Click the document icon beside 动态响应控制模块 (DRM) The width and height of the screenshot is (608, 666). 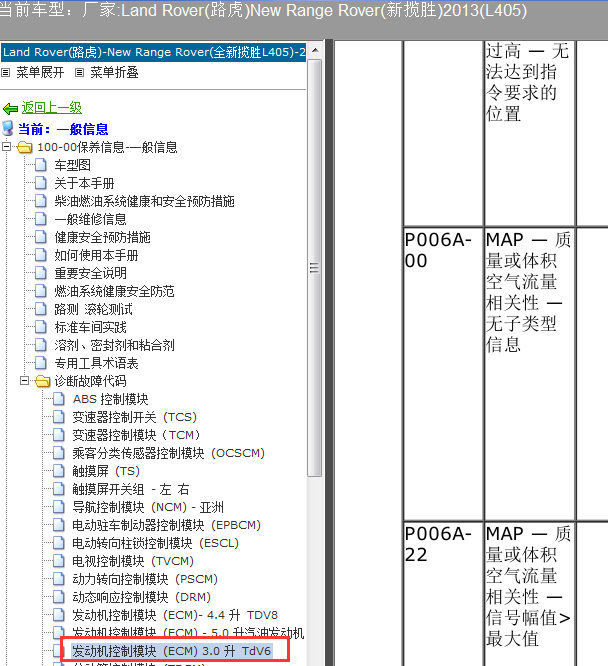click(x=59, y=597)
